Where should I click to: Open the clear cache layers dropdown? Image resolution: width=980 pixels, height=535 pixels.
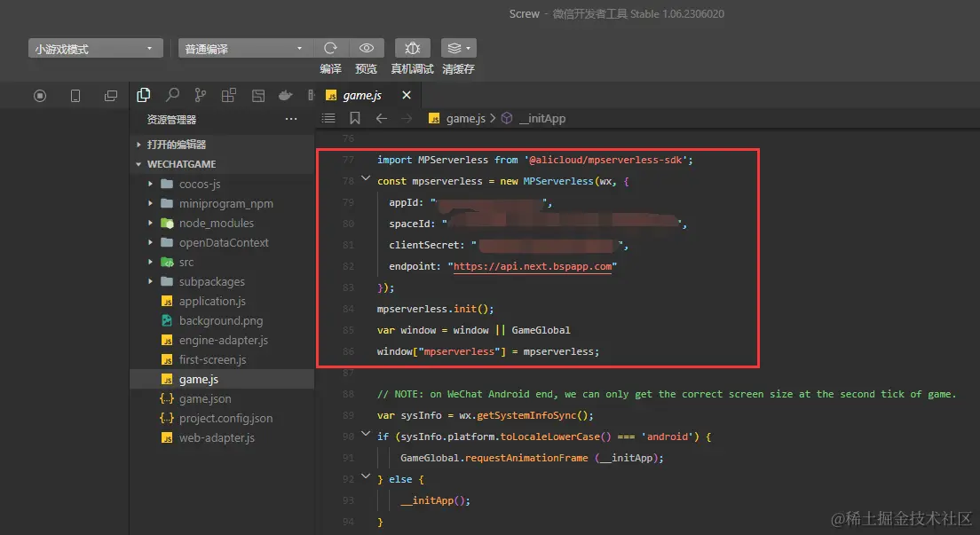click(x=459, y=48)
